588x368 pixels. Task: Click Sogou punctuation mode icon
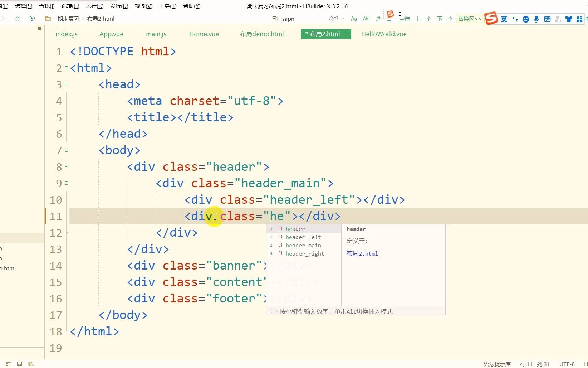[x=515, y=19]
